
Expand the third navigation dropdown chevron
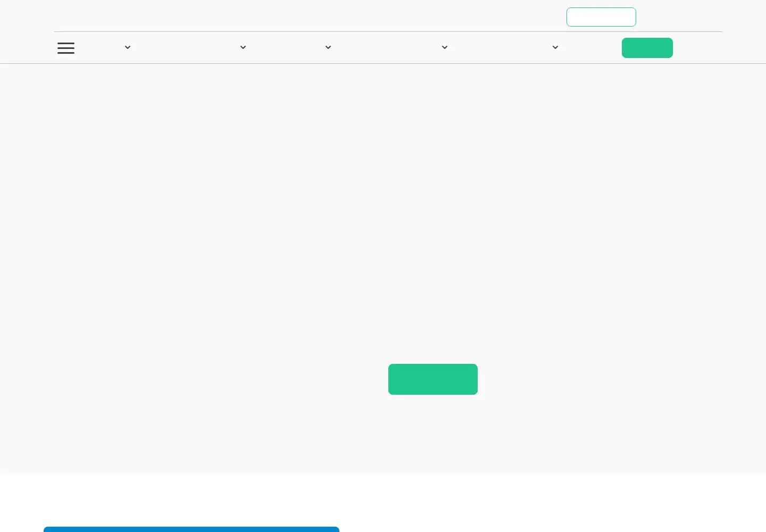pos(328,47)
